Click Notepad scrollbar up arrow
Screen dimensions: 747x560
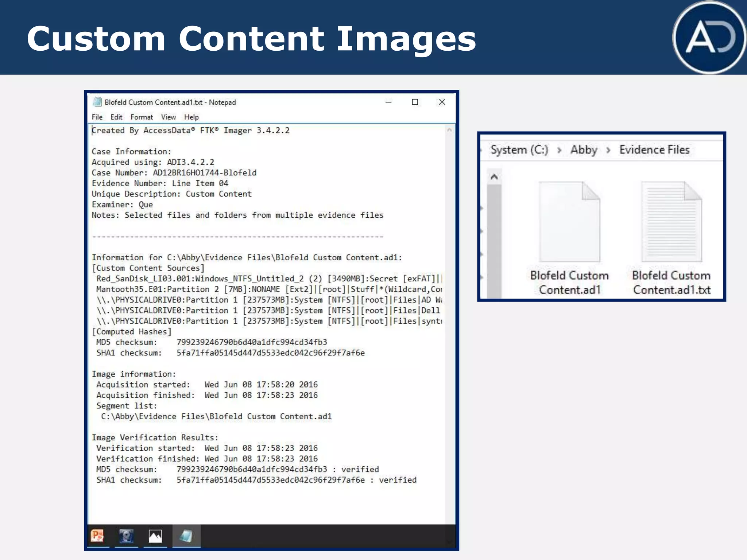click(x=449, y=130)
